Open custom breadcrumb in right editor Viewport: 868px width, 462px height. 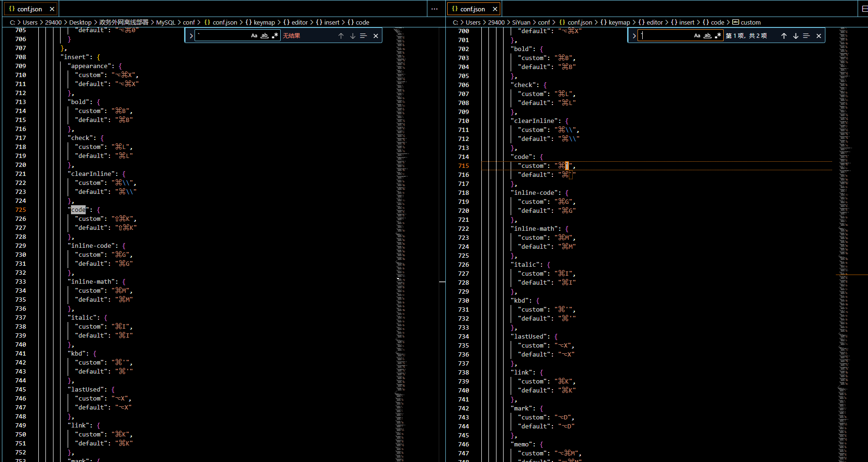coord(746,22)
